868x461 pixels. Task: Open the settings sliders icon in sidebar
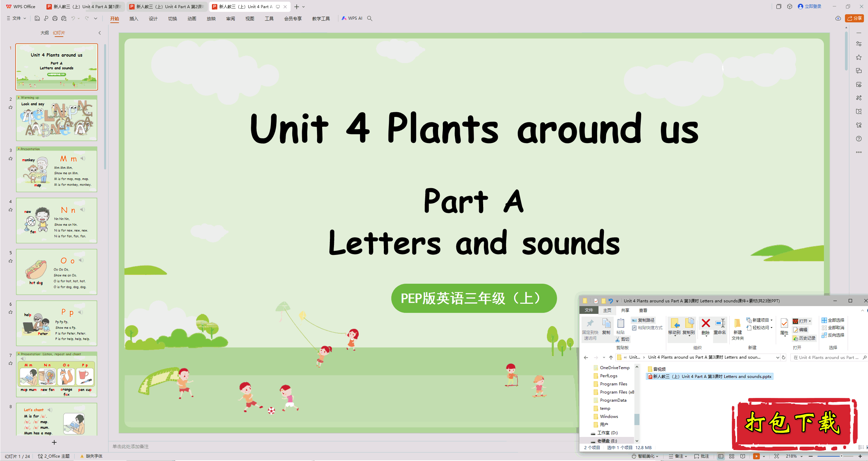pos(859,44)
